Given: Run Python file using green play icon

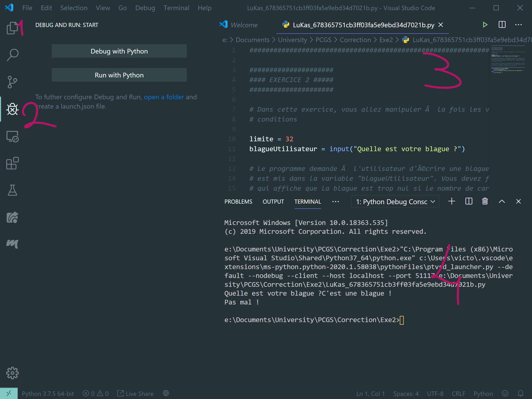Looking at the screenshot, I should tap(485, 25).
